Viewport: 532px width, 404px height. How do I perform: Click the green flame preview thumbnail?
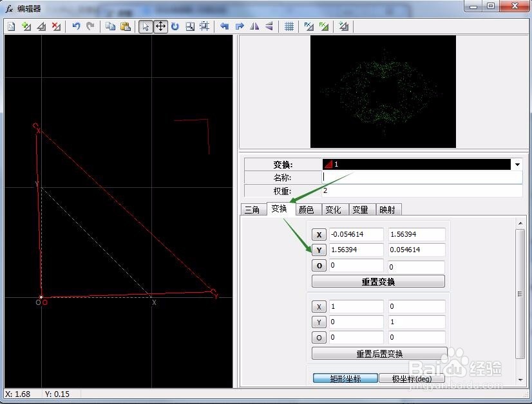pos(383,91)
